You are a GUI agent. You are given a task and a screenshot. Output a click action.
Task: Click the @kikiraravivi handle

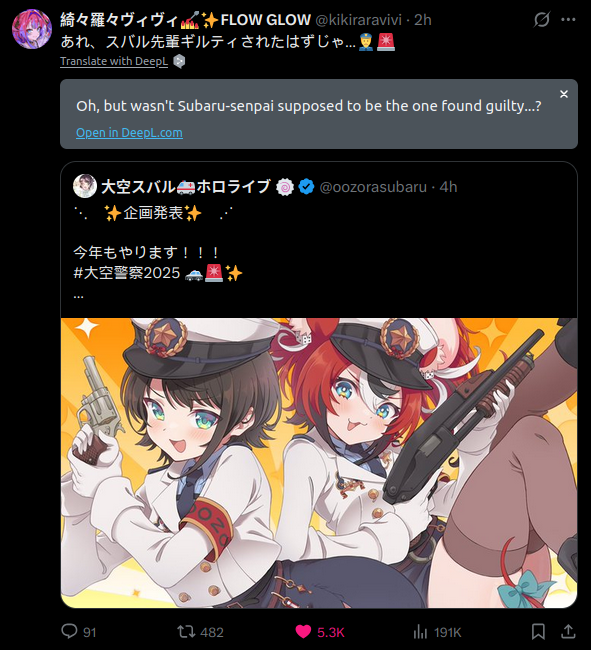click(358, 19)
